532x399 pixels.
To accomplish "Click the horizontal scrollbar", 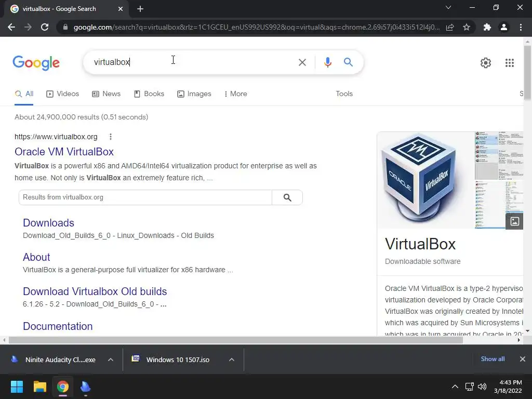I will 235,340.
